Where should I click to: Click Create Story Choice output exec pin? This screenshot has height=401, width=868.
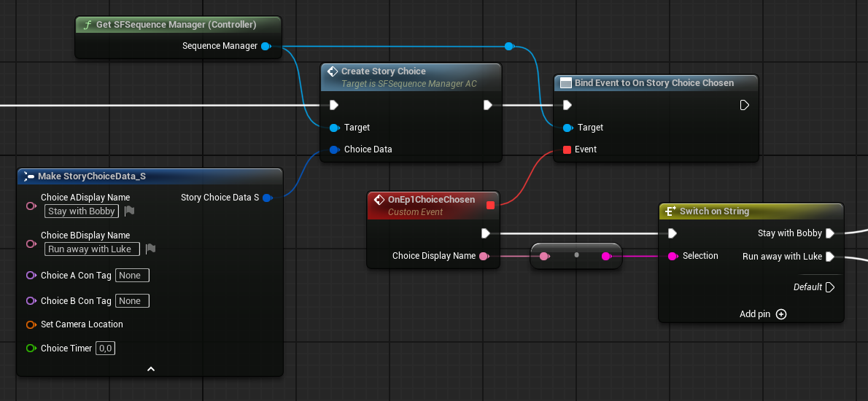tap(488, 105)
